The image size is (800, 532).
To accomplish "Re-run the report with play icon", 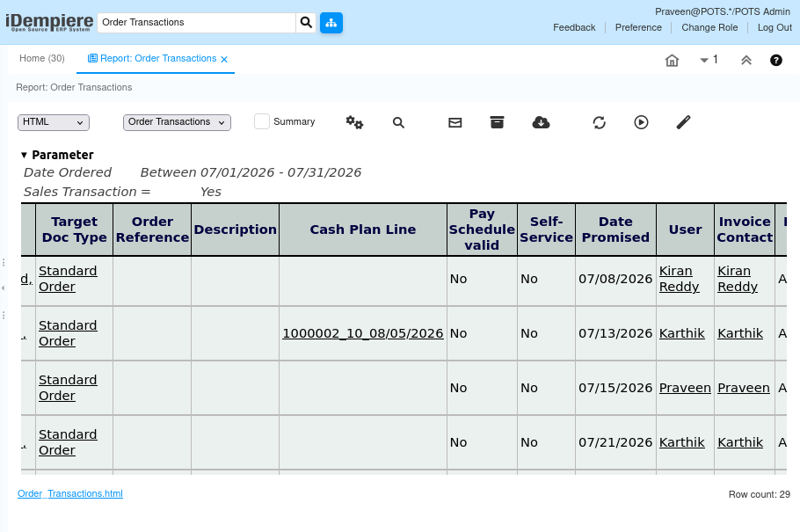I will click(x=642, y=122).
